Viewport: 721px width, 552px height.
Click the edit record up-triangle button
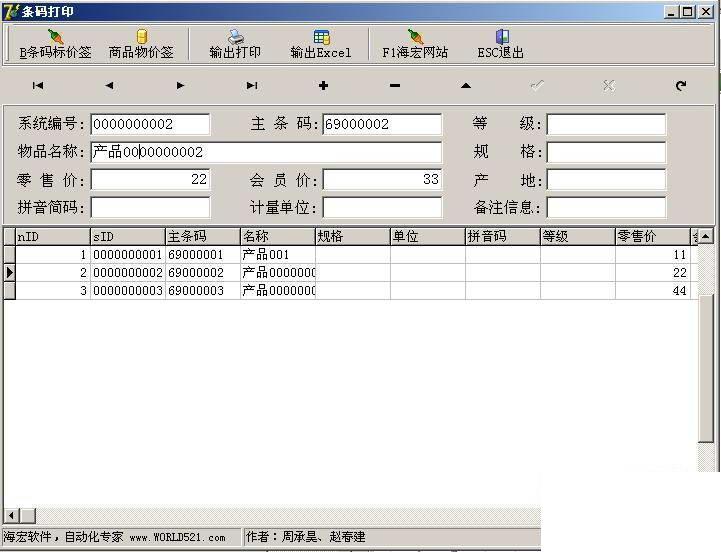(466, 86)
